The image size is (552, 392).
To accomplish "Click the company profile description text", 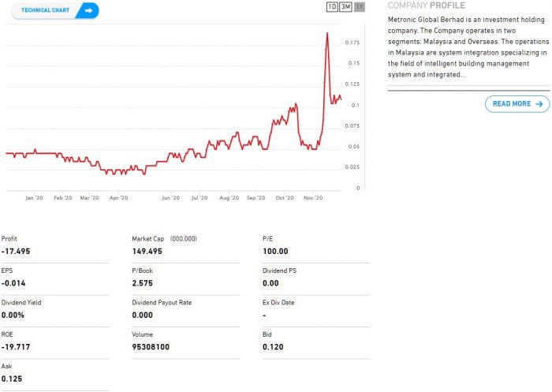I will (x=468, y=47).
